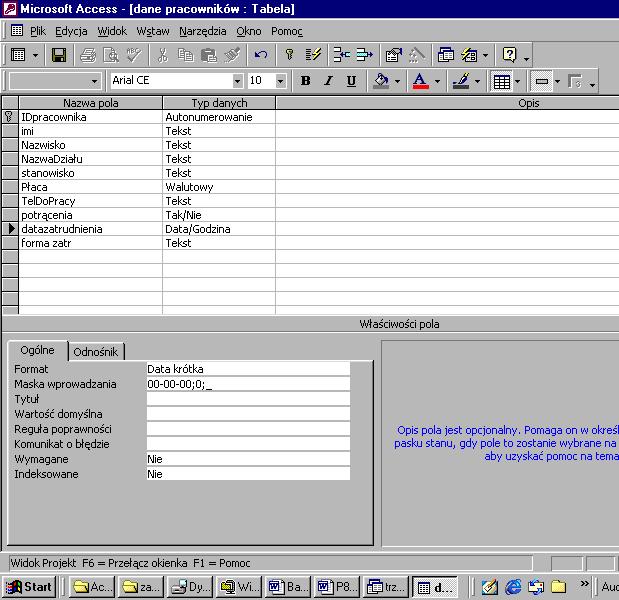Open the P8... Word taskbar button
619x600 pixels.
(x=337, y=587)
